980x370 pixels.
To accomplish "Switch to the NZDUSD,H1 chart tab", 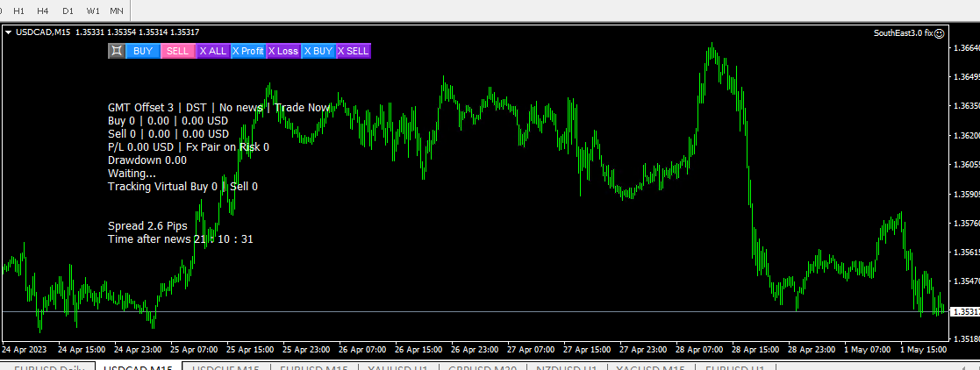I will [566, 366].
